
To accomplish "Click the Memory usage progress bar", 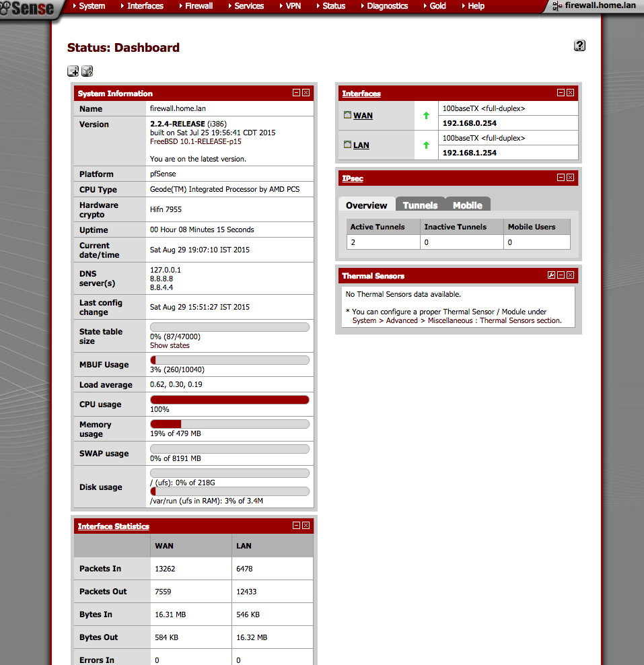I will [229, 424].
